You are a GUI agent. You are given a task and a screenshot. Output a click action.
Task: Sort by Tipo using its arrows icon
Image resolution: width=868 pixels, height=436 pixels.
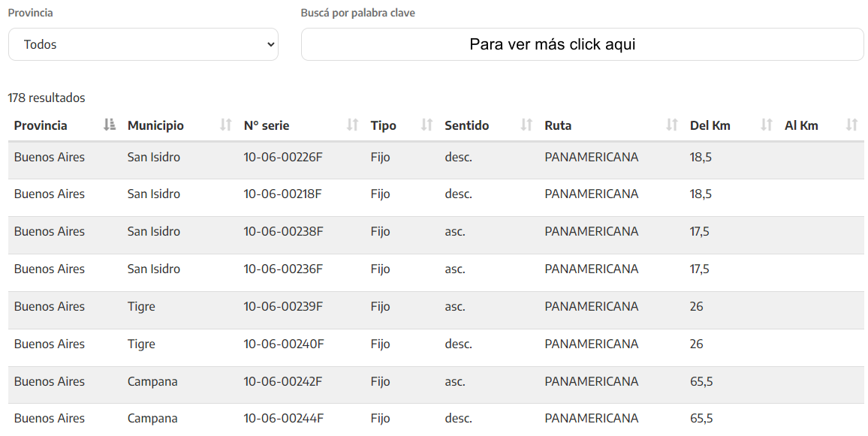point(427,125)
